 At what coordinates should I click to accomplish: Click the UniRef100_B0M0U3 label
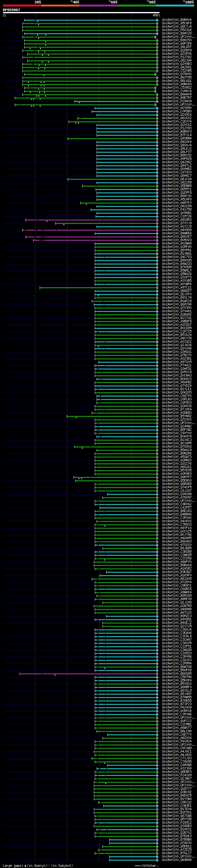pyautogui.click(x=177, y=240)
